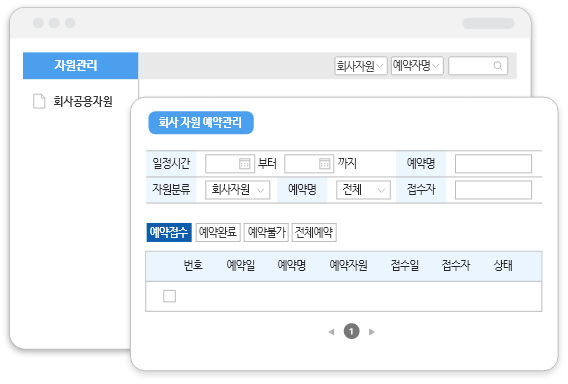Switch to the 전체예약 tab

point(314,232)
